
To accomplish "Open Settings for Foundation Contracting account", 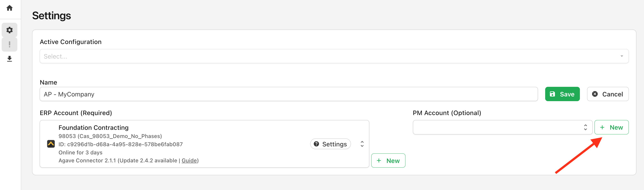I will pos(331,144).
